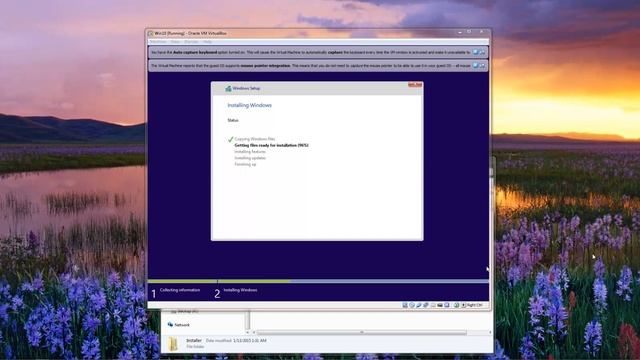The image size is (640, 360).
Task: Click the optical disc status icon
Action: 412,305
